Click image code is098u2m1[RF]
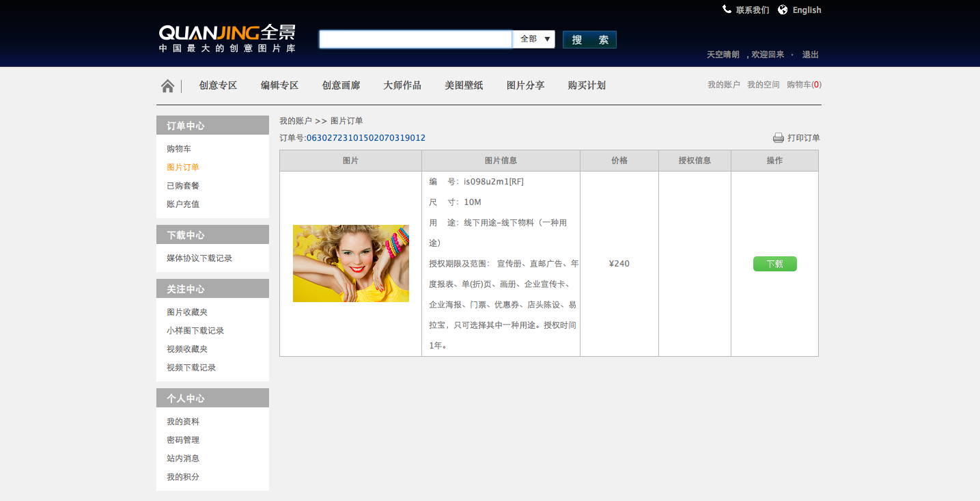 pyautogui.click(x=494, y=182)
